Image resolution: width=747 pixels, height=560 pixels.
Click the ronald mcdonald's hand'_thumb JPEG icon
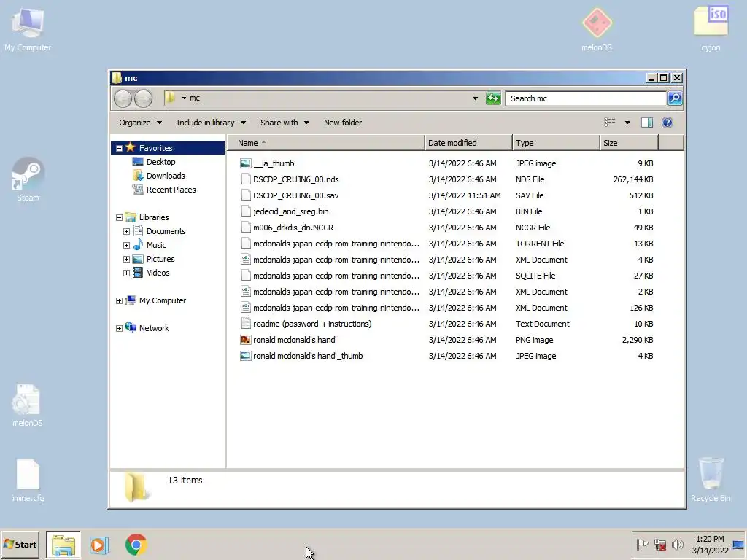[x=245, y=356]
